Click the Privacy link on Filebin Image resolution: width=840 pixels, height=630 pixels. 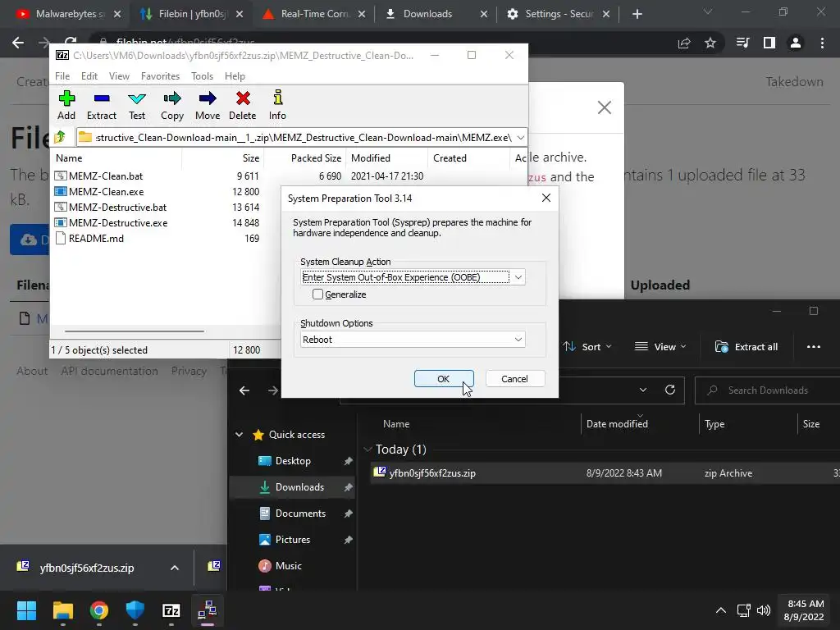click(189, 371)
